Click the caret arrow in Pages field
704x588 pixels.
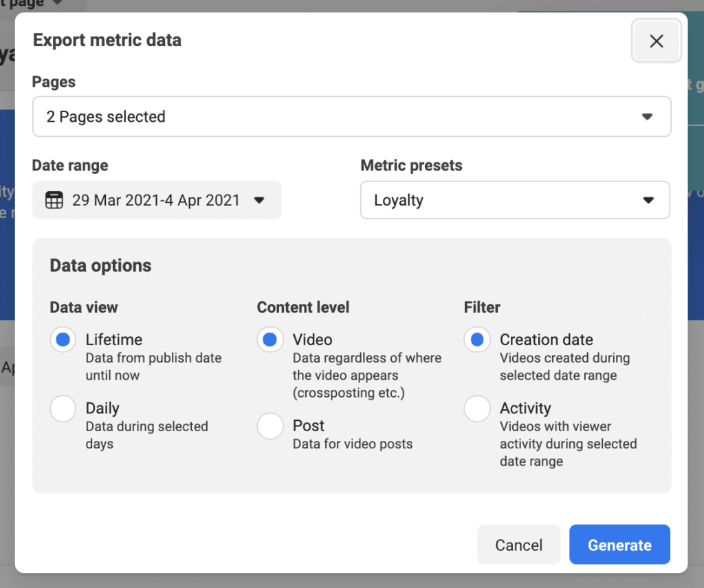(x=647, y=117)
